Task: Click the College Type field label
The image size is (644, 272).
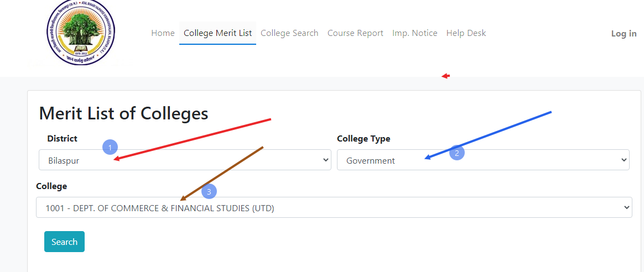Action: click(363, 139)
